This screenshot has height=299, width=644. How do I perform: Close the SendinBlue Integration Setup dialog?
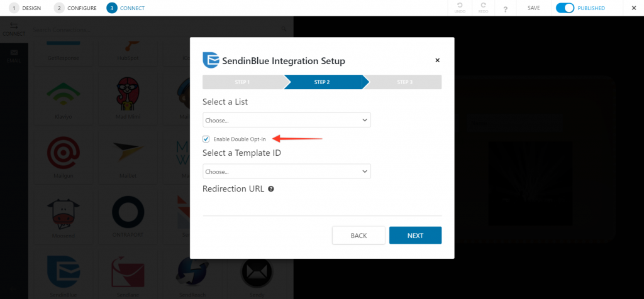[x=438, y=60]
